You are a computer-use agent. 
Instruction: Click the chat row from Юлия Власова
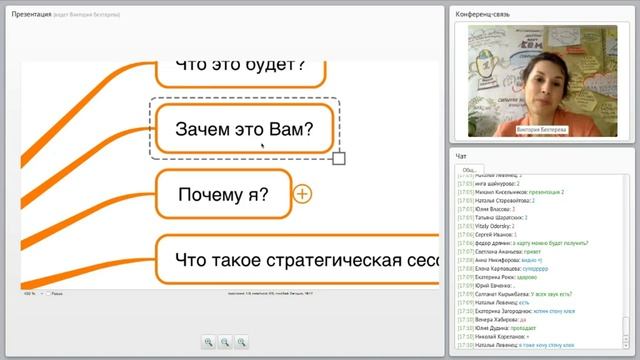coord(486,209)
